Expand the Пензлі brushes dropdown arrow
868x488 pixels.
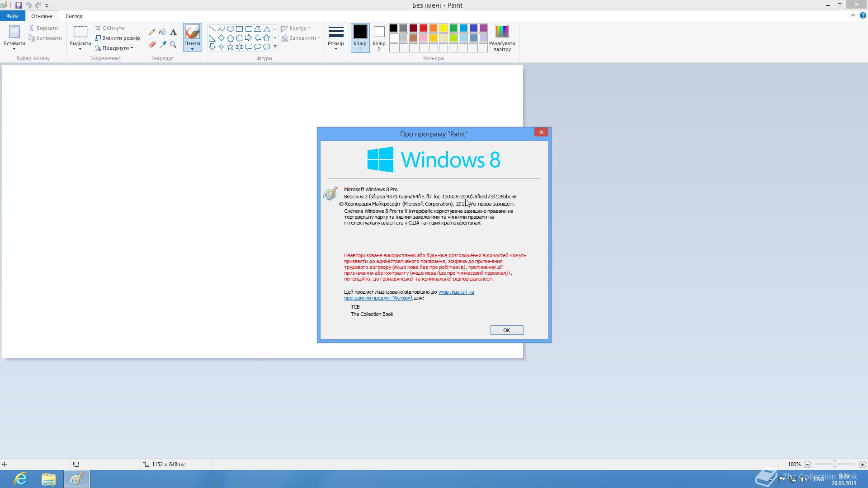coord(192,49)
